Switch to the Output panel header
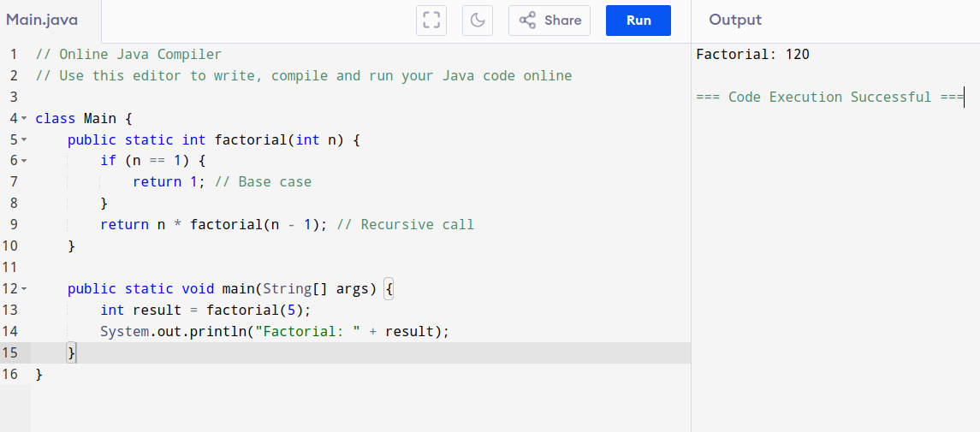This screenshot has height=432, width=980. pyautogui.click(x=735, y=21)
